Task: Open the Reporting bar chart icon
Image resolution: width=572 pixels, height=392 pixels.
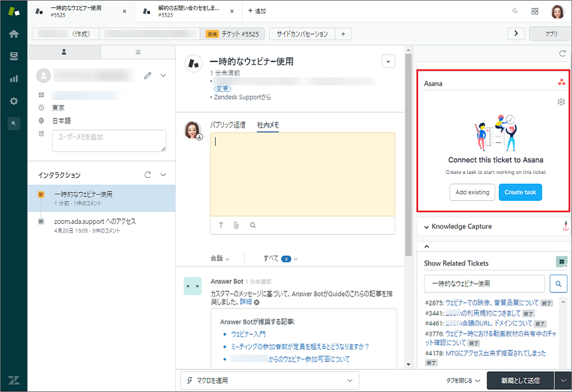Action: (14, 78)
